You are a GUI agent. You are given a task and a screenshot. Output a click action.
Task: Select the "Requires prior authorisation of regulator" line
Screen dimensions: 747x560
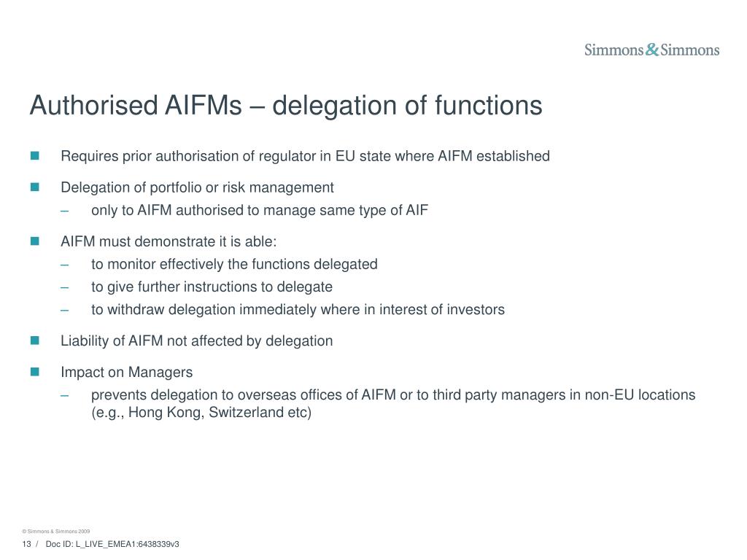click(305, 157)
